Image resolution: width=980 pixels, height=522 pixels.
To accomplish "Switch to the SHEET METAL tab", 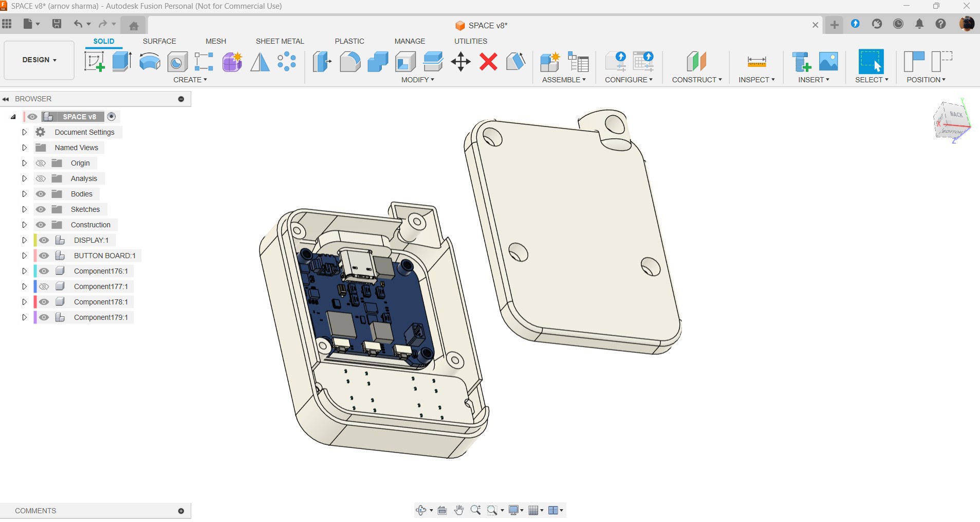I will pos(280,41).
